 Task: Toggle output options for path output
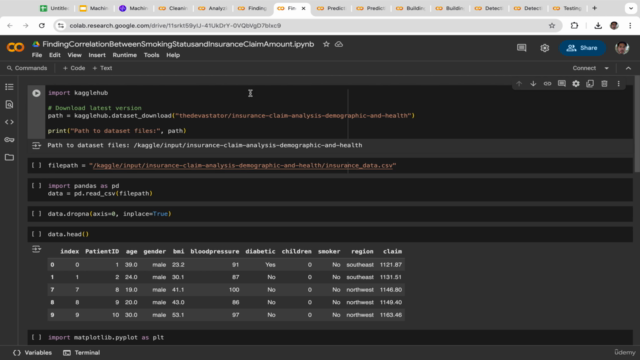tap(36, 146)
